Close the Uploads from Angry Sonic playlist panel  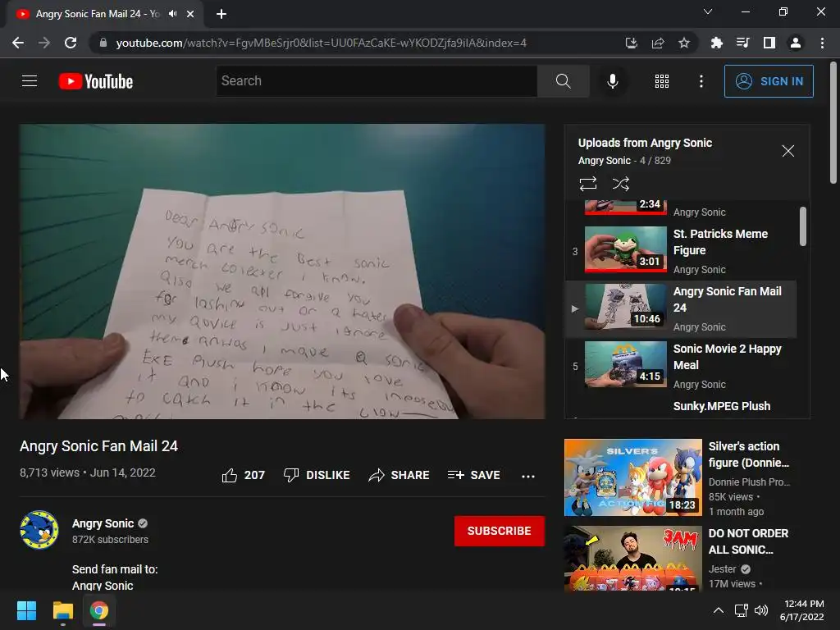pos(788,151)
